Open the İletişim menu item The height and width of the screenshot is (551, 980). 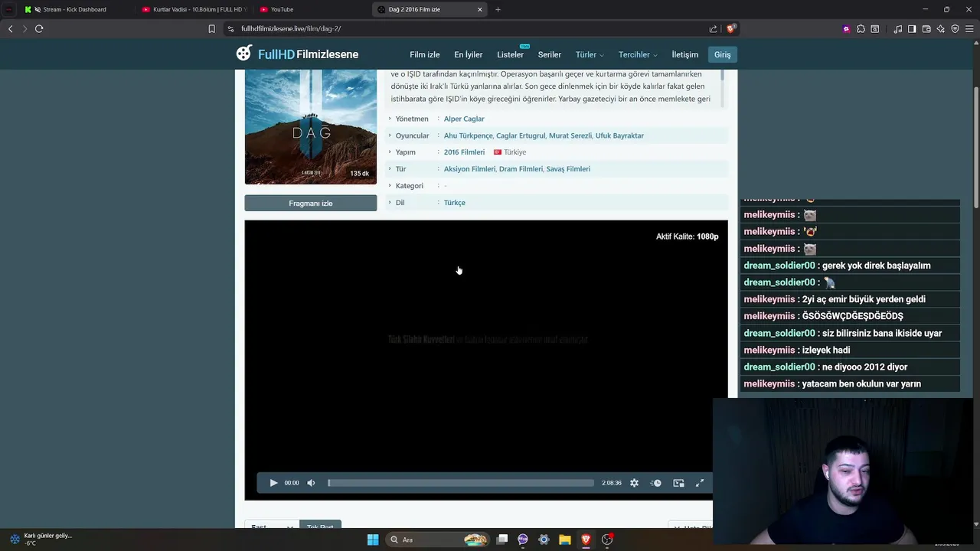click(685, 54)
